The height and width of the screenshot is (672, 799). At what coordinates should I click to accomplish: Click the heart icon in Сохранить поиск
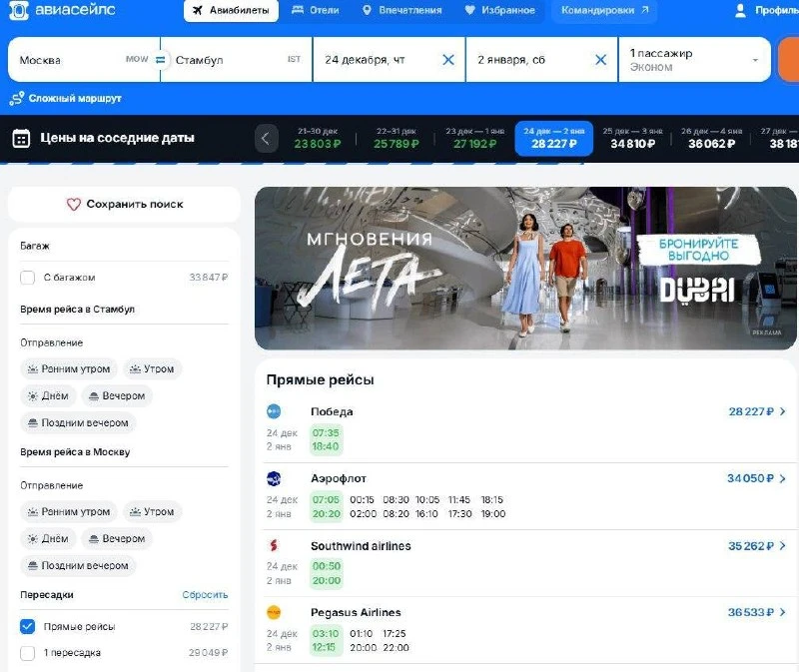click(x=74, y=205)
